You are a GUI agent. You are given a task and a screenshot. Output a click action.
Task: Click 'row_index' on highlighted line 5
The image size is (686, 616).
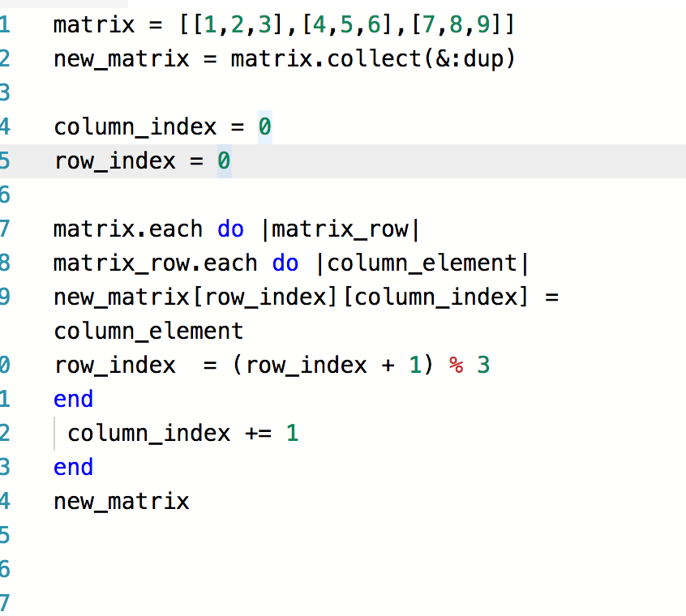click(x=114, y=161)
